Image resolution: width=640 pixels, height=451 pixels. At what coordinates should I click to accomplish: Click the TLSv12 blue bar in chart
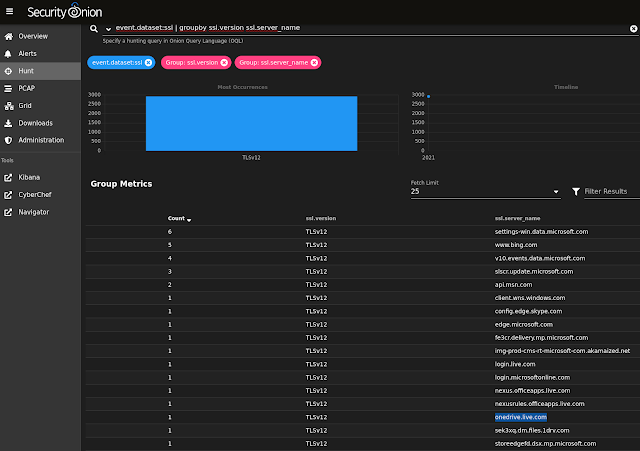(251, 123)
